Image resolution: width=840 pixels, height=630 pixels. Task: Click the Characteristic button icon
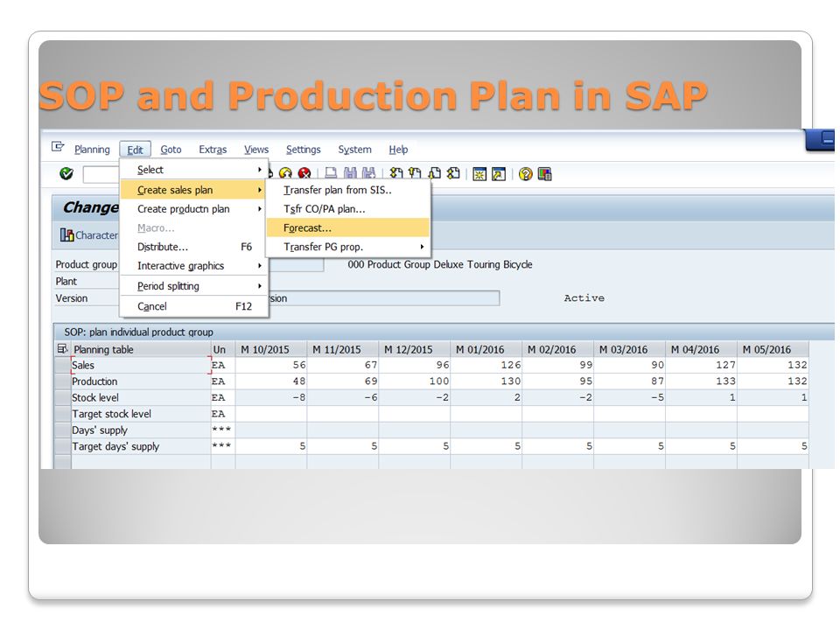[x=67, y=234]
